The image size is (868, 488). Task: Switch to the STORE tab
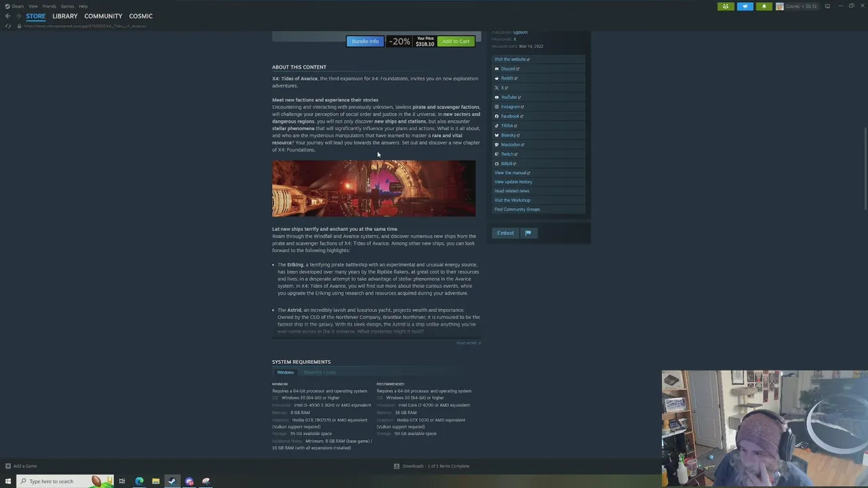coord(36,16)
